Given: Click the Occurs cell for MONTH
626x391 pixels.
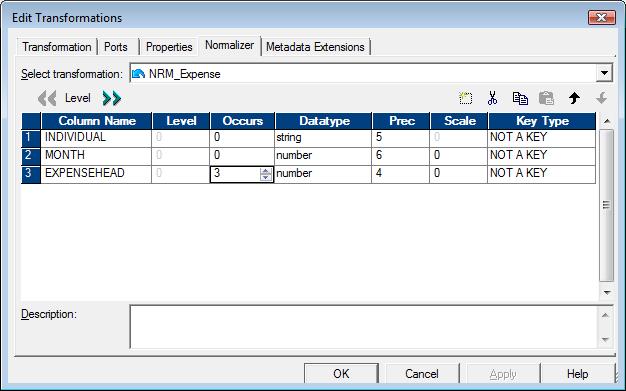Looking at the screenshot, I should coord(242,155).
